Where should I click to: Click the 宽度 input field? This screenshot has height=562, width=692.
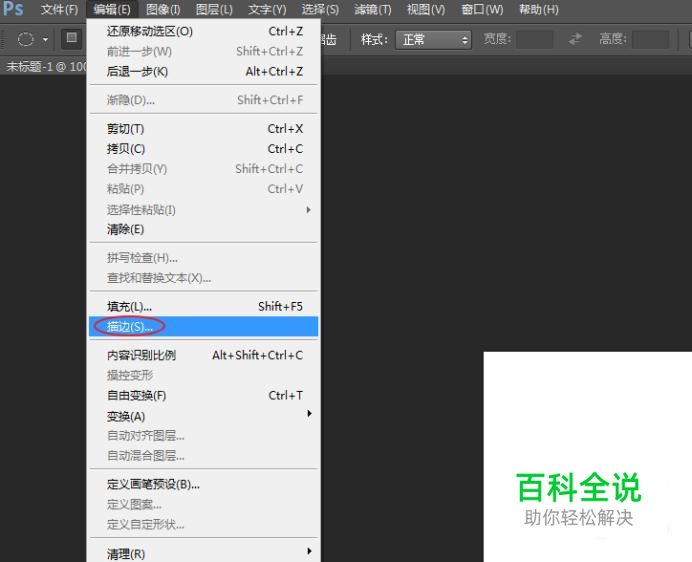pos(534,39)
